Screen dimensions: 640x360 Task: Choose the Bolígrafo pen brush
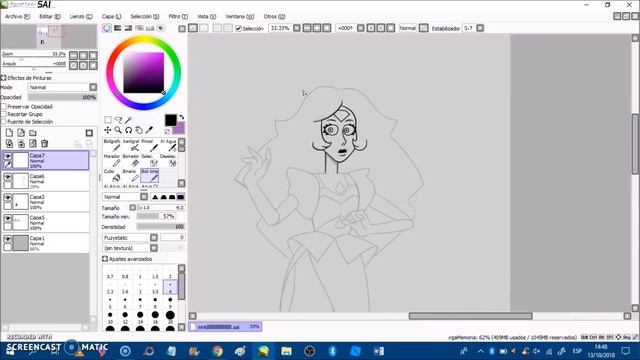(112, 145)
